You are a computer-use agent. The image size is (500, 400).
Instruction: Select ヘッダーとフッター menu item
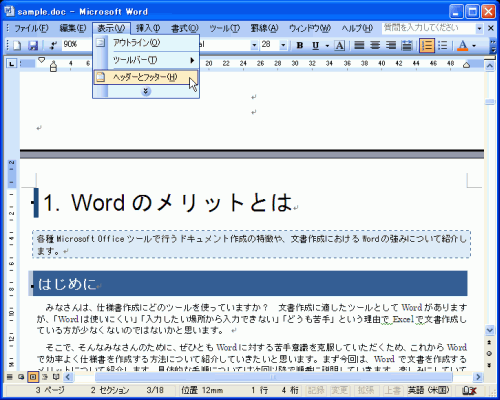click(x=146, y=77)
